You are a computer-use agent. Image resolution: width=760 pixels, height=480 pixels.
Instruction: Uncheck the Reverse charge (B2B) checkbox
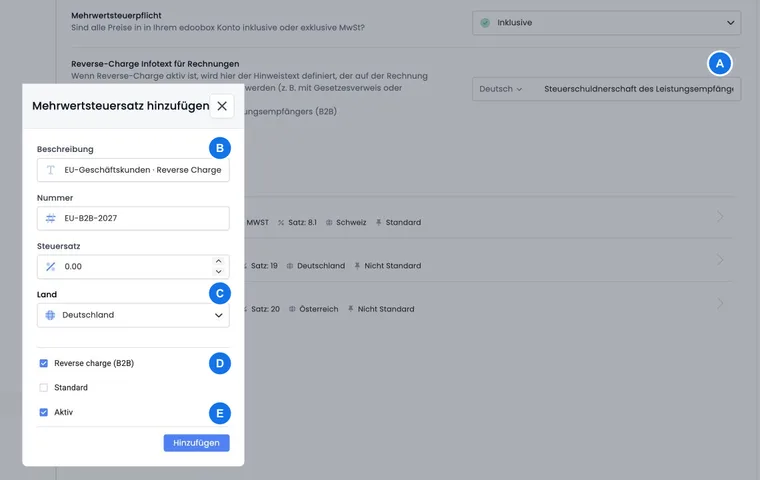44,363
